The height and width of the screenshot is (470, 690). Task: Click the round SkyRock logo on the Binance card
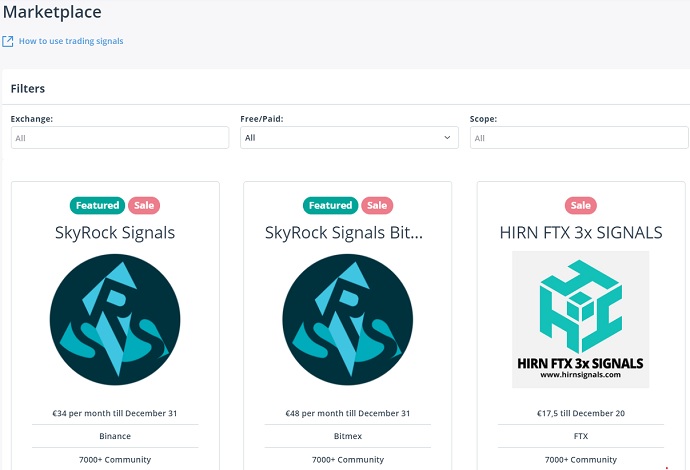point(115,319)
